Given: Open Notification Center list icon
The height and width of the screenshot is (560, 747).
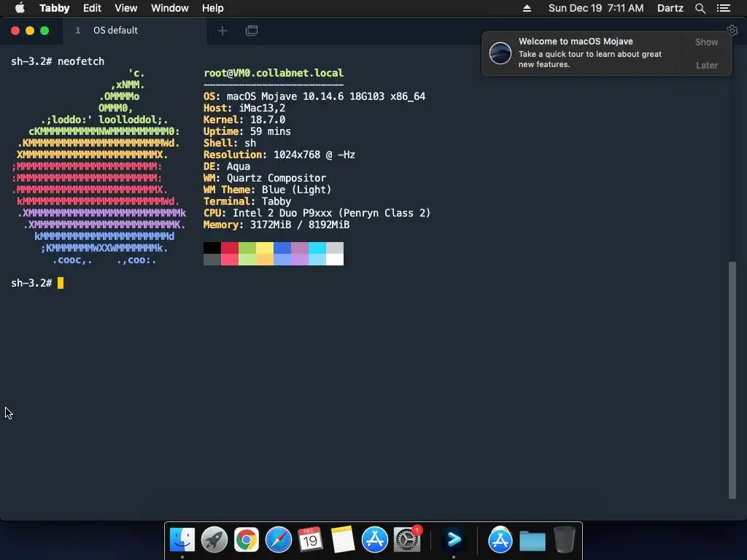Looking at the screenshot, I should 723,8.
